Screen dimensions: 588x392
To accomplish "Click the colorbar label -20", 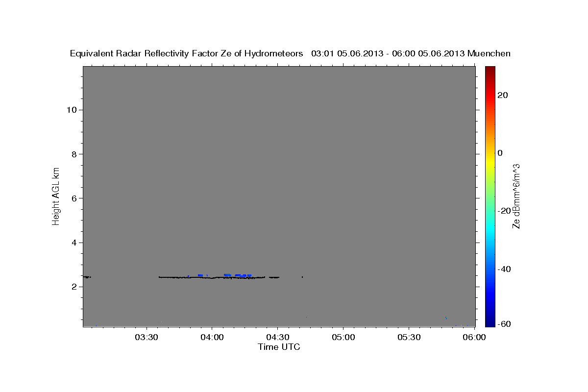I will tap(504, 211).
